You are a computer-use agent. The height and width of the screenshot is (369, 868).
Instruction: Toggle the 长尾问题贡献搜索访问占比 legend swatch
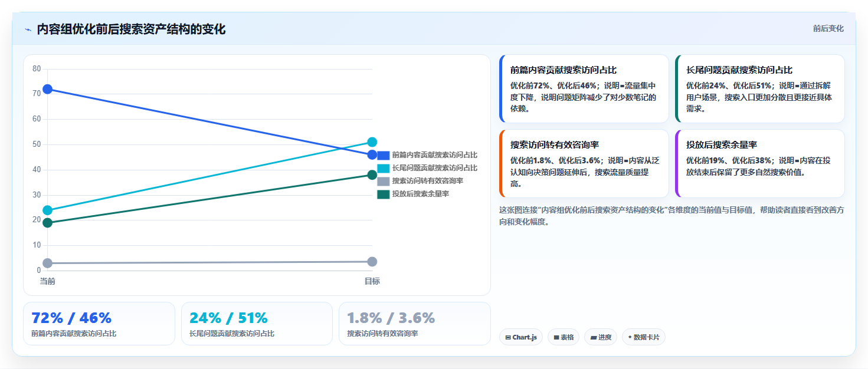click(384, 169)
